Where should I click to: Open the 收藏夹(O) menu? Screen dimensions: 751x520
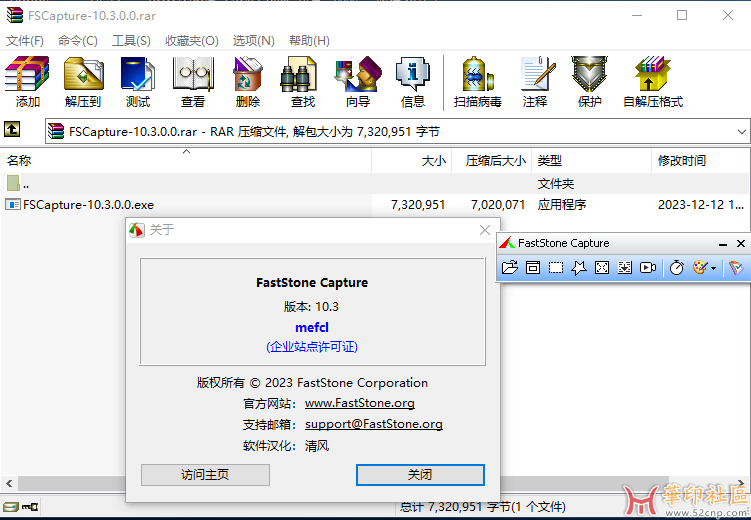191,41
